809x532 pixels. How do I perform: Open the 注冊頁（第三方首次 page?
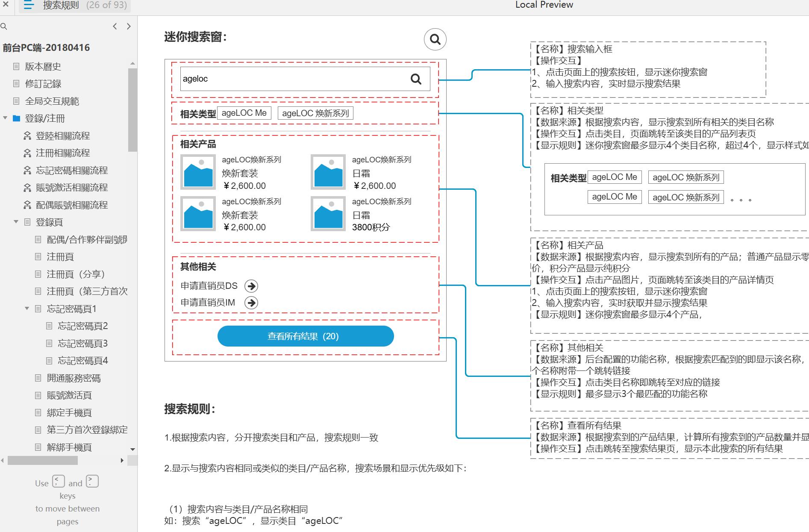tap(87, 291)
